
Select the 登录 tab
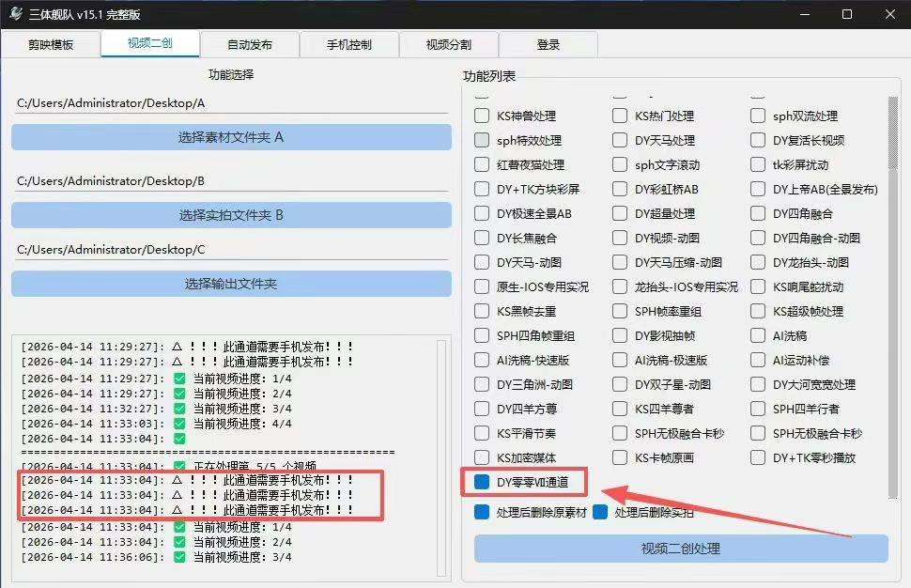pos(548,45)
